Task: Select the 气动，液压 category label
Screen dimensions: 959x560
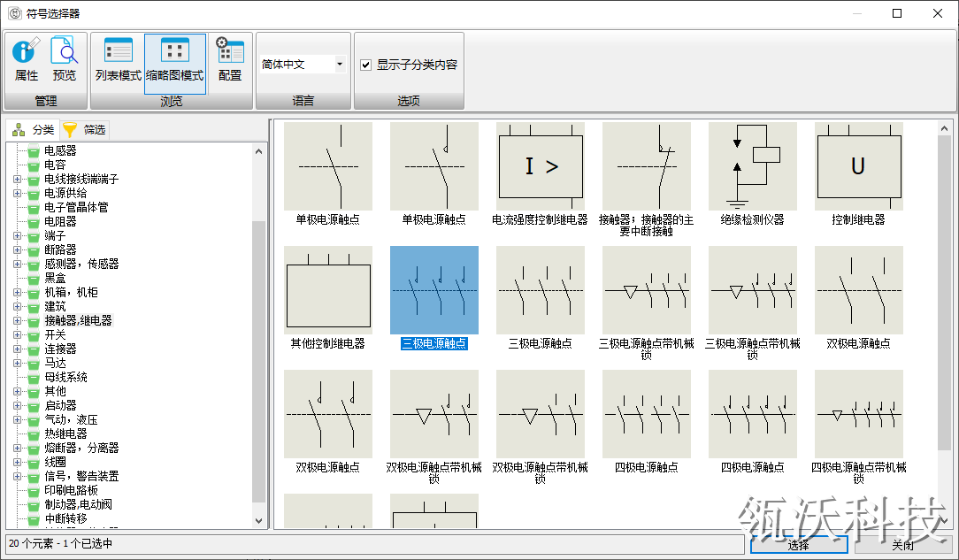Action: pyautogui.click(x=71, y=420)
